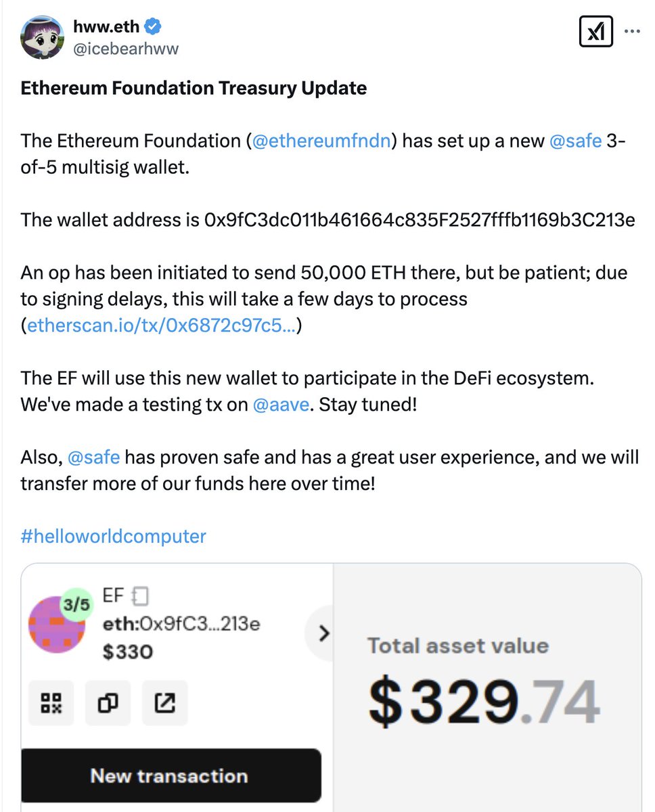Click the @icebearhww handle
This screenshot has width=655, height=812.
pyautogui.click(x=126, y=49)
